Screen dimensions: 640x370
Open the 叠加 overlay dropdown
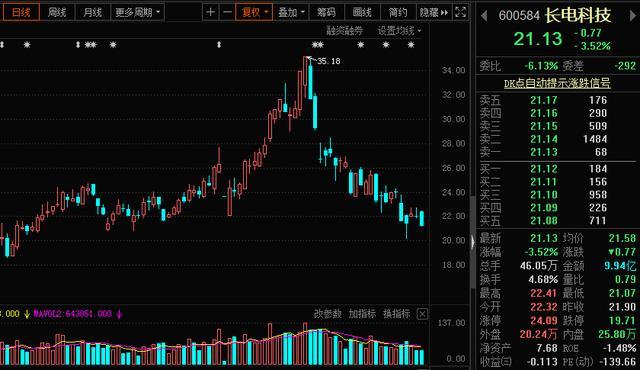[x=291, y=12]
